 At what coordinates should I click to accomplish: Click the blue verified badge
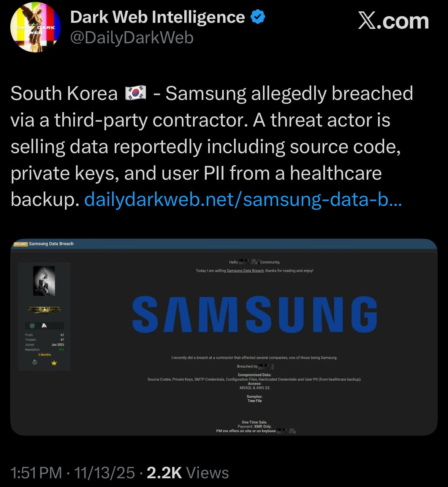[x=258, y=17]
